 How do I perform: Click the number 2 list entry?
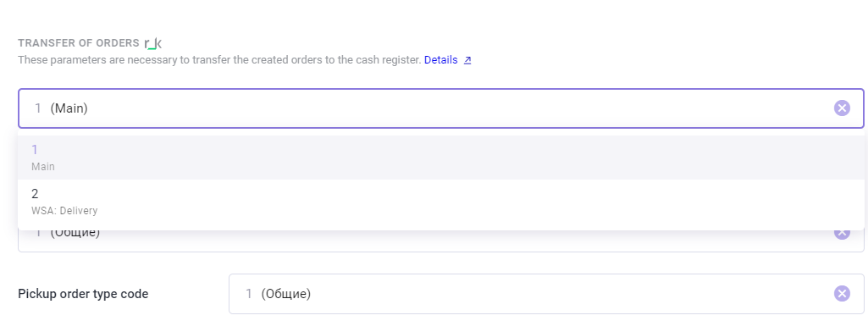35,194
